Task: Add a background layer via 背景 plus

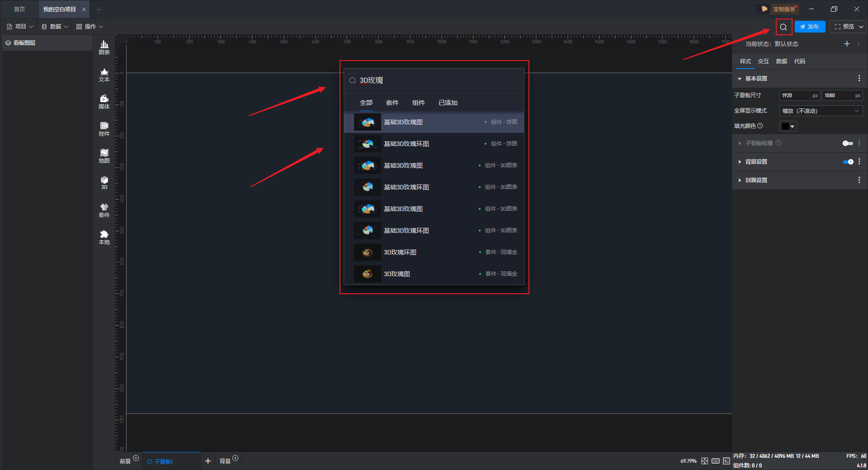Action: point(235,458)
